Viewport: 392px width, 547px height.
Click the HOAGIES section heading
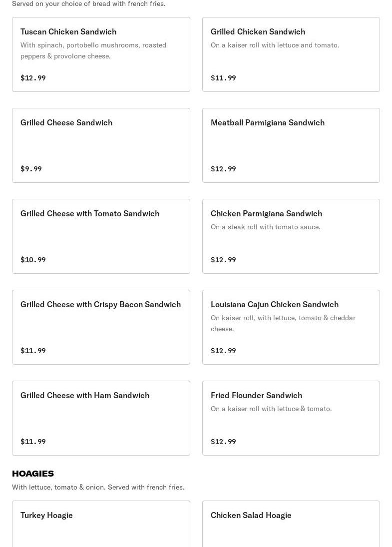pyautogui.click(x=33, y=473)
